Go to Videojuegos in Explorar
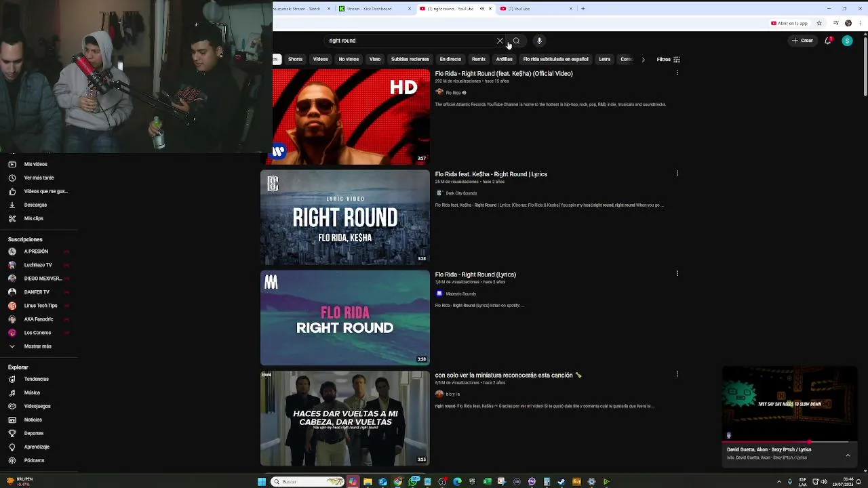 tap(38, 406)
